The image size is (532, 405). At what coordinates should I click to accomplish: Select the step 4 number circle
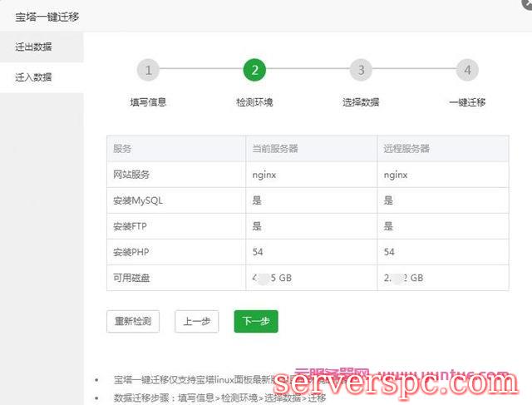(x=467, y=71)
